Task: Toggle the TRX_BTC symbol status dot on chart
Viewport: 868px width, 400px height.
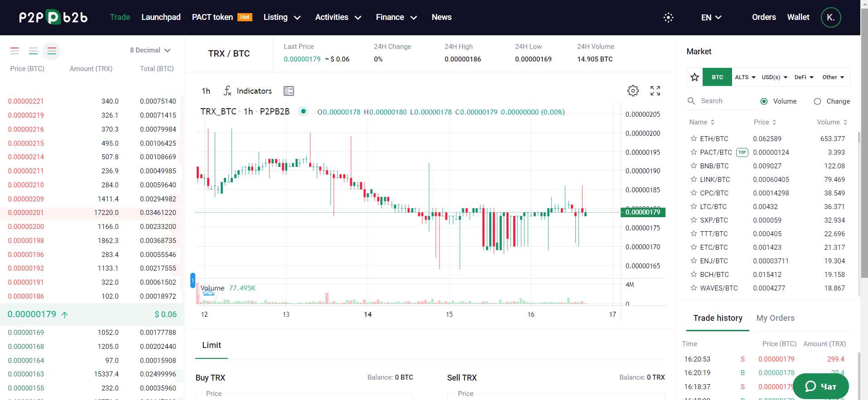Action: [x=303, y=111]
